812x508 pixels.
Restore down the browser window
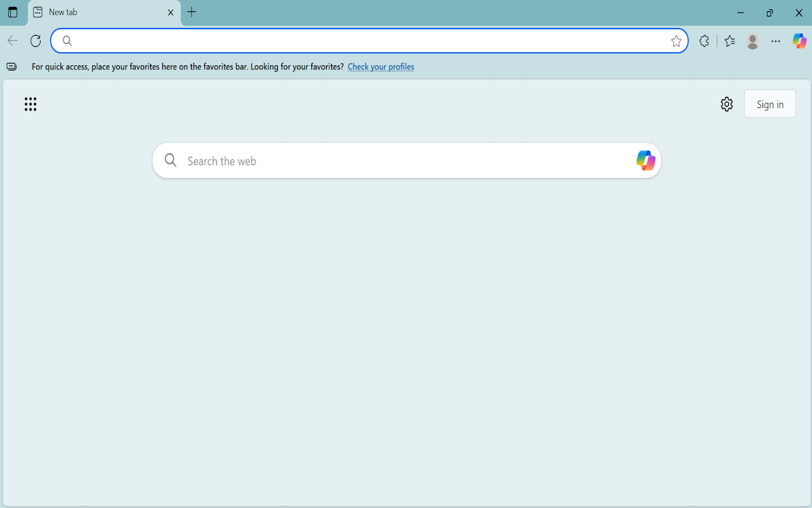769,13
